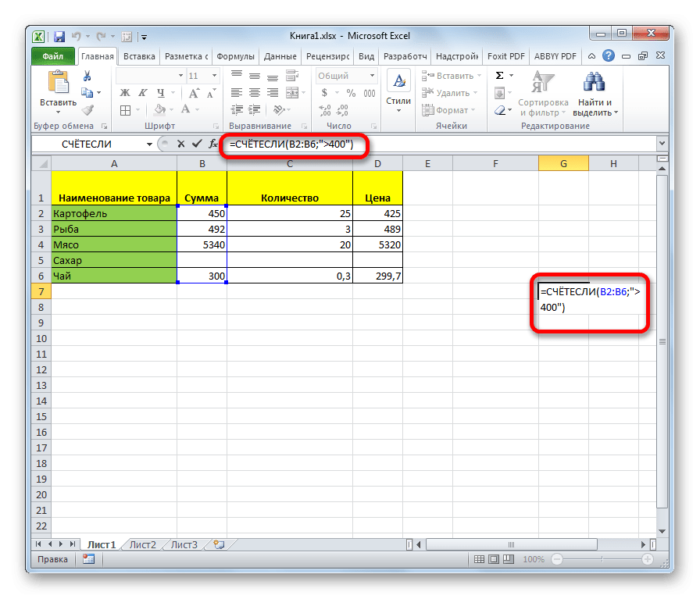Switch to the Вставка tab
This screenshot has height=599, width=700.
[x=139, y=56]
